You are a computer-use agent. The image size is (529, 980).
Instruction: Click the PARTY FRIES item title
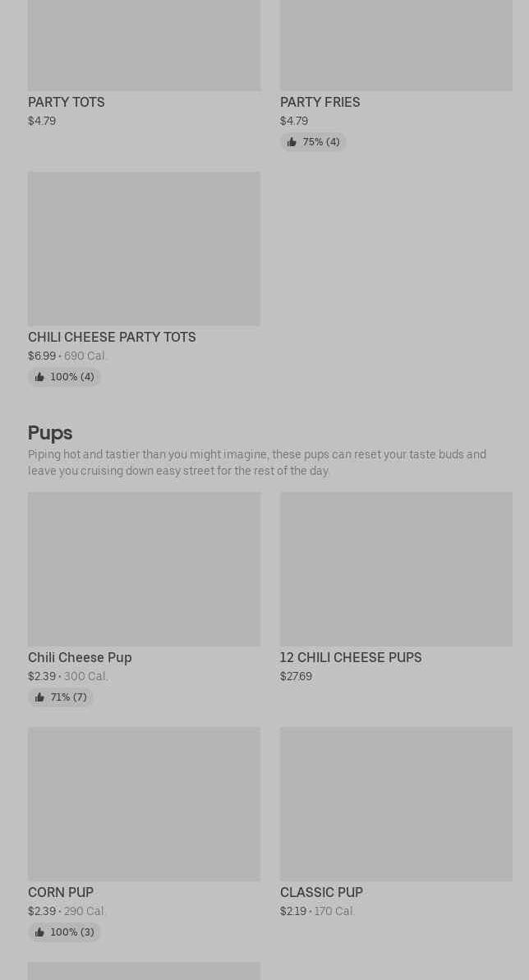pos(320,102)
